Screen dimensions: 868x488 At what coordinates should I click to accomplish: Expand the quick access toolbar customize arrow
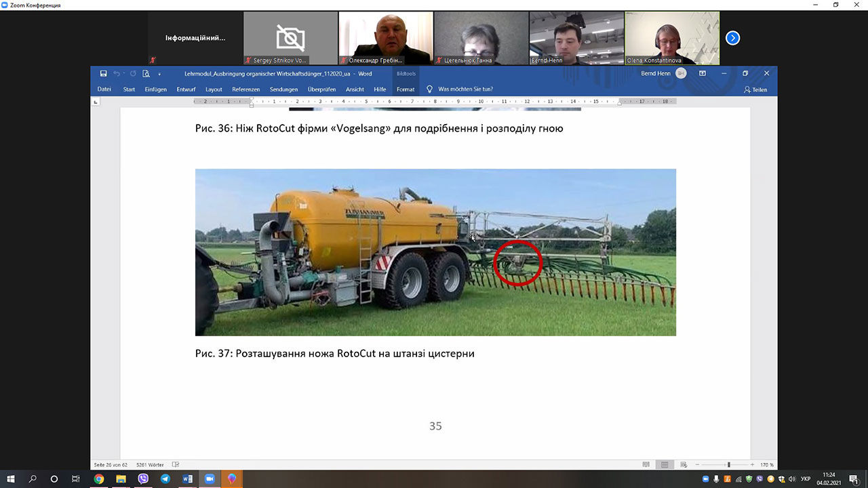tap(159, 74)
